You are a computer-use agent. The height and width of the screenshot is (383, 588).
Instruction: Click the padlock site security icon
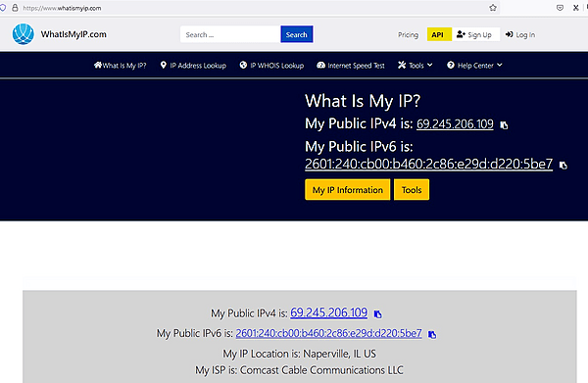click(15, 8)
